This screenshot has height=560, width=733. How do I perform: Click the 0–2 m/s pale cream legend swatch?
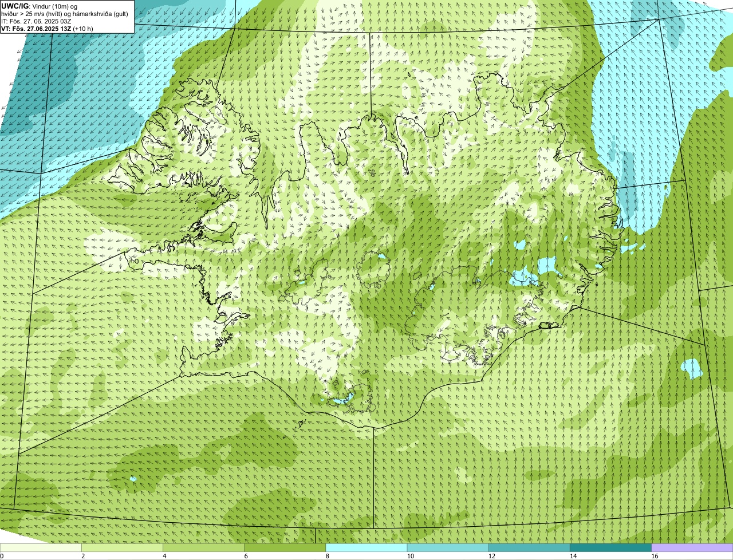tap(41, 547)
